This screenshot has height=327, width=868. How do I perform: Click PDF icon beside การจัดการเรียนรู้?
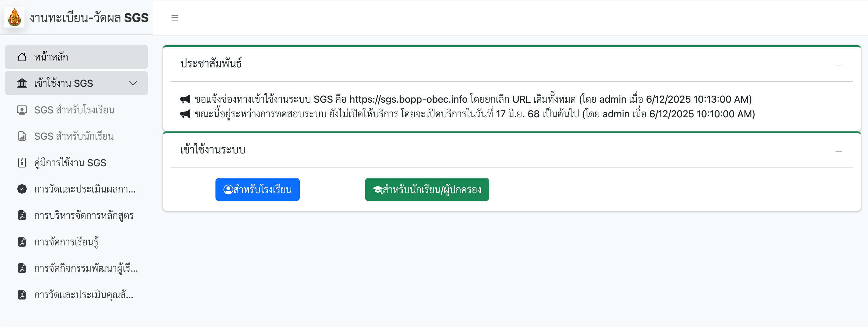coord(22,242)
